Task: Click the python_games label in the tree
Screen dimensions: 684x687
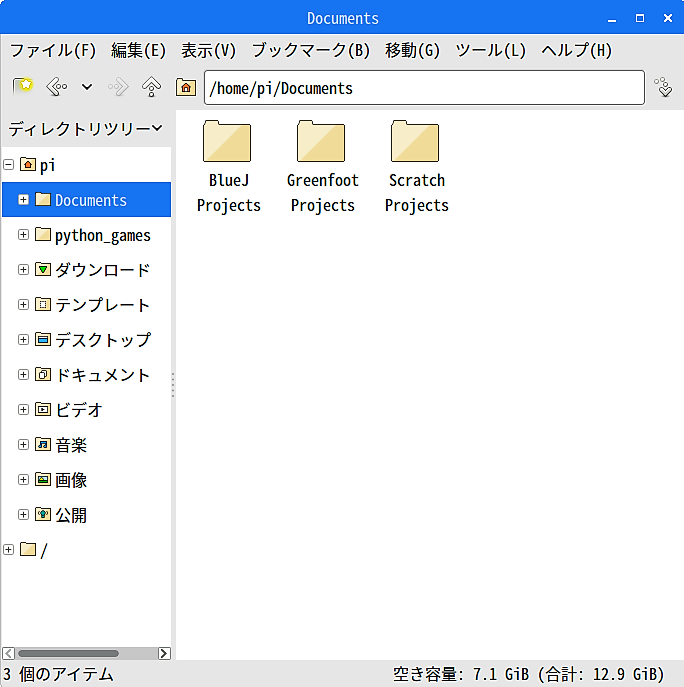Action: point(103,236)
